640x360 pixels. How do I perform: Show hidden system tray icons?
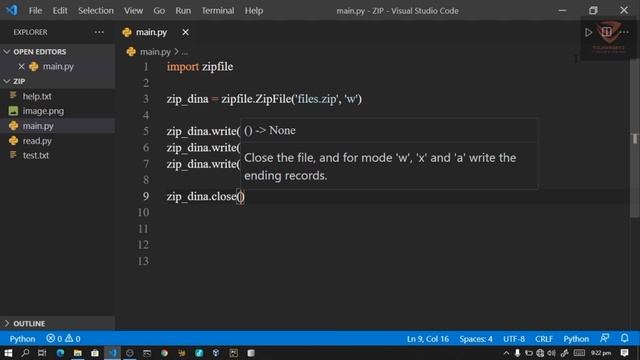tap(506, 353)
